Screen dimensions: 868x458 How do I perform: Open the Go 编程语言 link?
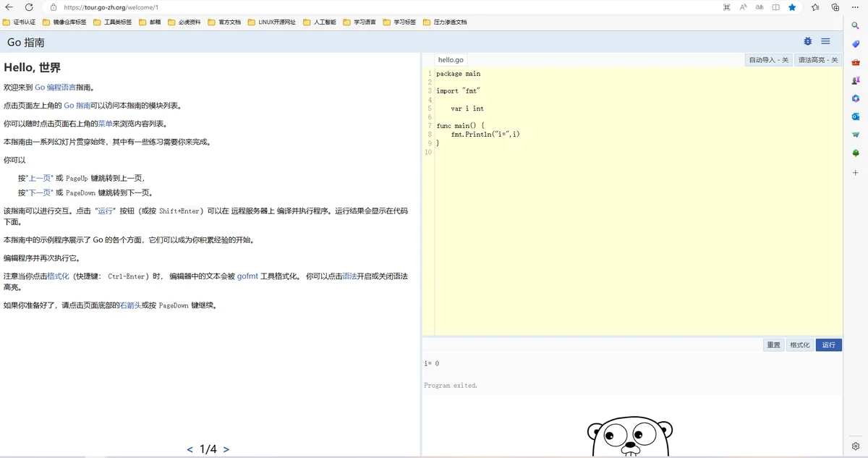point(55,88)
